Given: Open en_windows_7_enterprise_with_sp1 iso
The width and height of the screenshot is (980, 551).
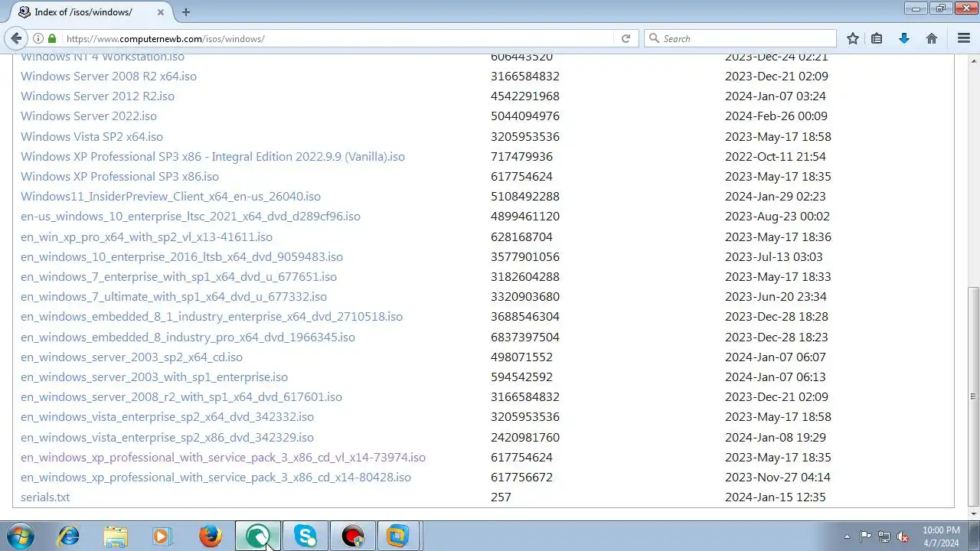Looking at the screenshot, I should (x=178, y=276).
